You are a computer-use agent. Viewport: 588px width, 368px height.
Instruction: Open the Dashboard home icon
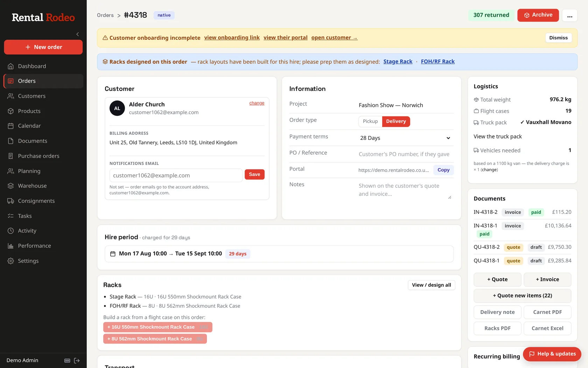click(x=11, y=66)
